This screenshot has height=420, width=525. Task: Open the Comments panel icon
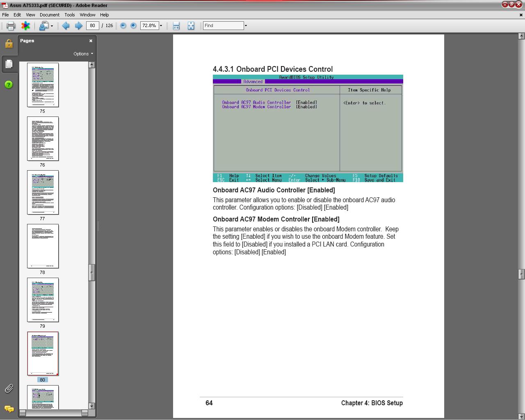click(9, 409)
